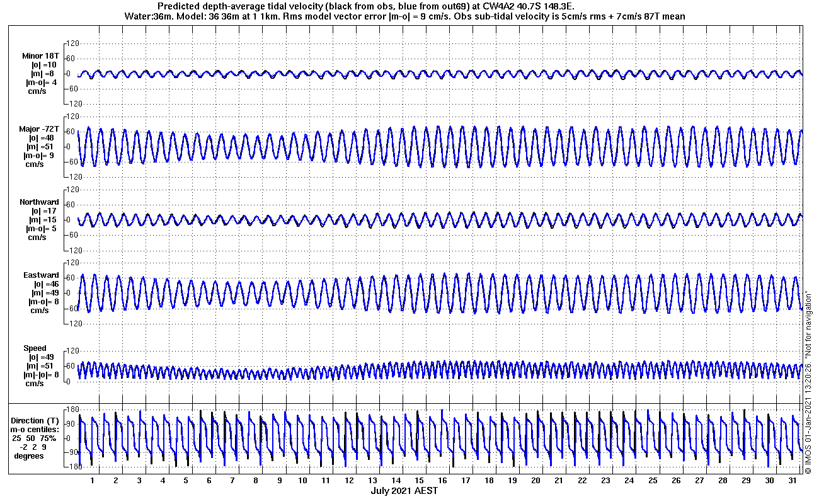Click the 'degrees' unit label
This screenshot has height=504, width=819.
tap(29, 456)
